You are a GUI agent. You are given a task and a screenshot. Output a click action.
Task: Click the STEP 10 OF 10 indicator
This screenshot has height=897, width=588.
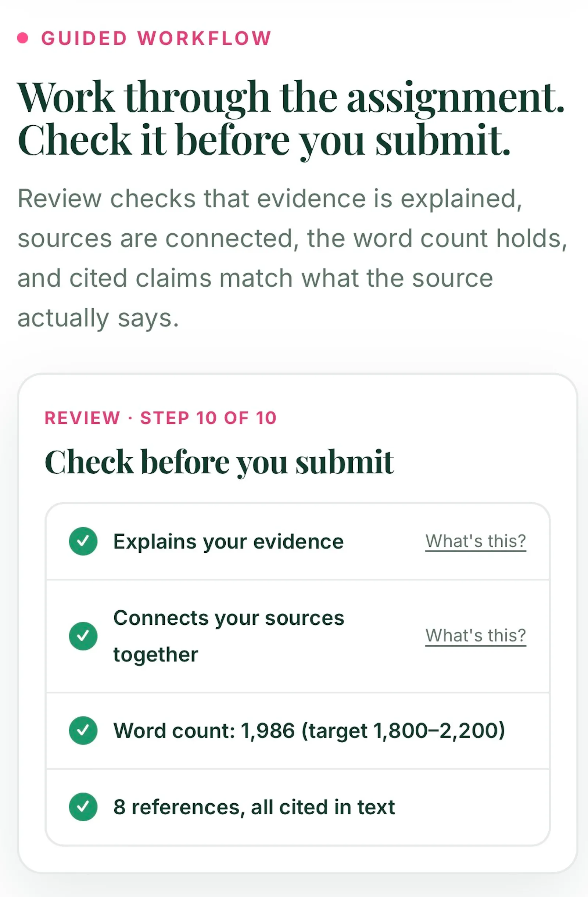point(208,418)
